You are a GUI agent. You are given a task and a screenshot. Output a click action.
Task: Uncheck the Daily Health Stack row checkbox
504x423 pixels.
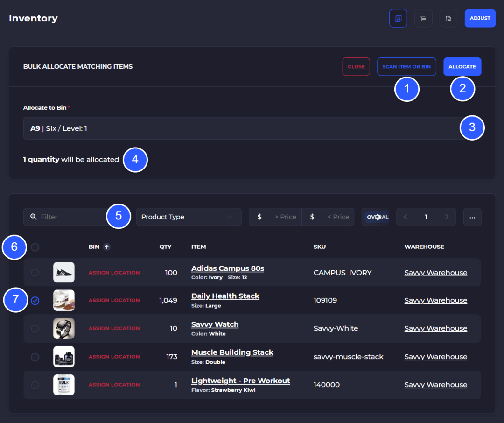point(35,301)
